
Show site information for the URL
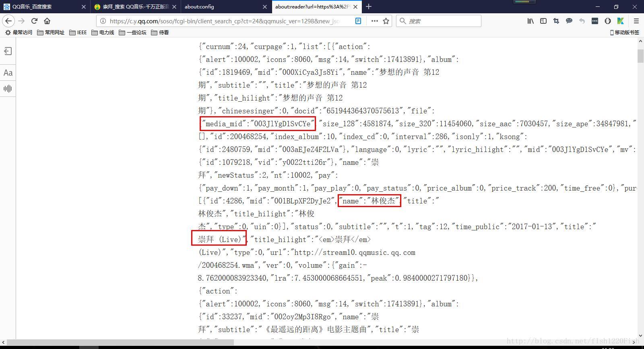point(103,21)
